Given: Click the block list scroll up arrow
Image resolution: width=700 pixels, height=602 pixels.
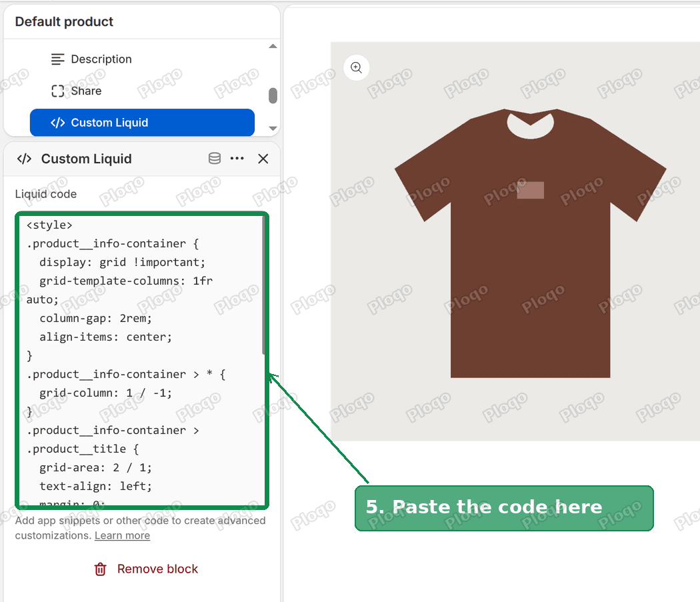Looking at the screenshot, I should [x=273, y=46].
